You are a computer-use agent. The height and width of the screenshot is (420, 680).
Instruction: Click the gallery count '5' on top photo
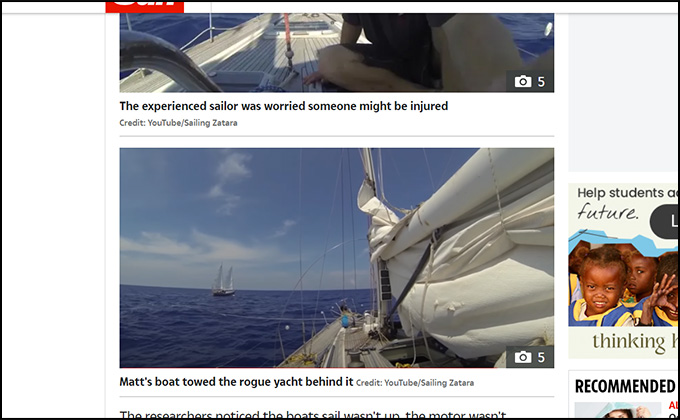tap(541, 82)
